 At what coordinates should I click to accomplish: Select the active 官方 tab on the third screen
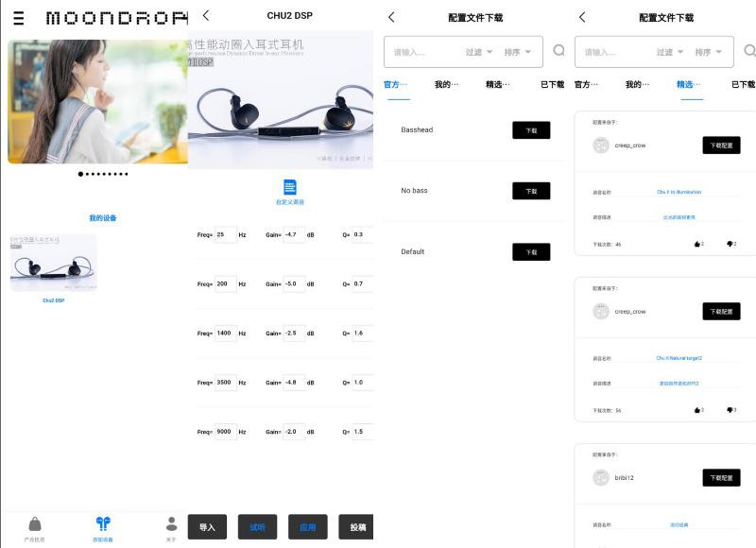(x=396, y=84)
